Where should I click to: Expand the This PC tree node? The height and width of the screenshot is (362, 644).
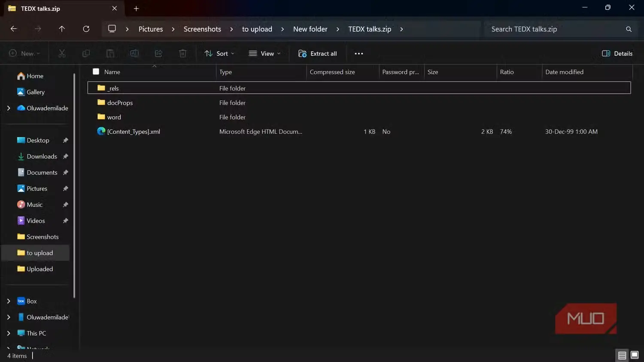(9, 333)
